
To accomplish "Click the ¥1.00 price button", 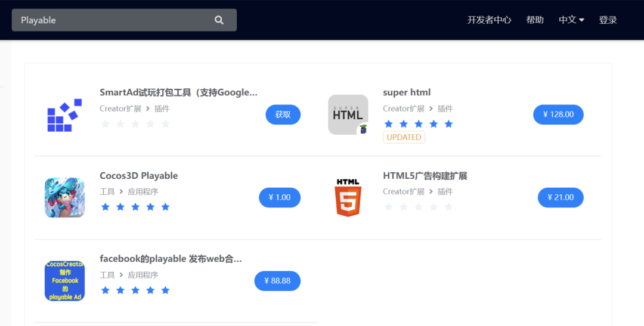I will click(280, 197).
